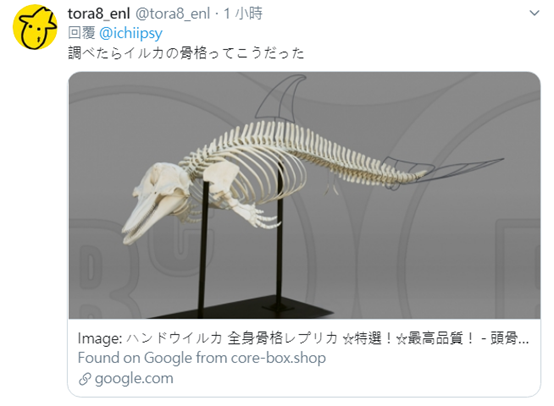Image resolution: width=554 pixels, height=406 pixels.
Task: Expand the tweet options chevron
Action: point(534,13)
